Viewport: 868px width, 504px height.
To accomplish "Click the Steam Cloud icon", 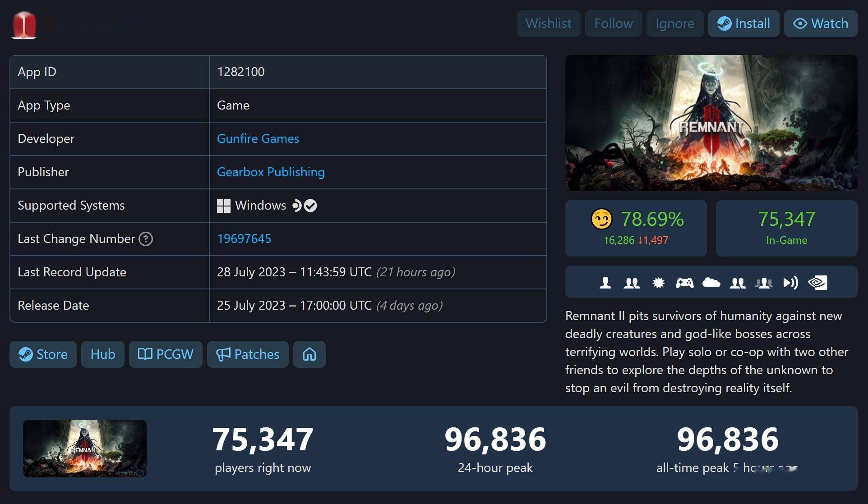I will pyautogui.click(x=711, y=283).
